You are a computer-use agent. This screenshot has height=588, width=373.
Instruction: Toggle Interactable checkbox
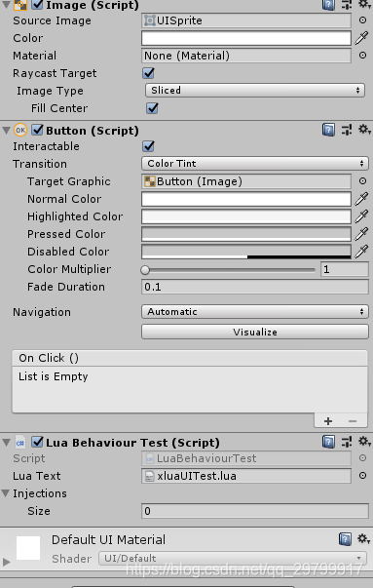pyautogui.click(x=149, y=146)
